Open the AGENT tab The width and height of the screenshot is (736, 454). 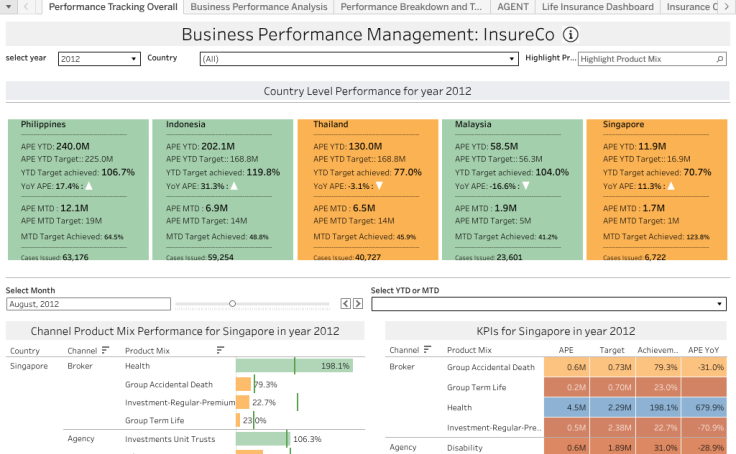coord(513,7)
